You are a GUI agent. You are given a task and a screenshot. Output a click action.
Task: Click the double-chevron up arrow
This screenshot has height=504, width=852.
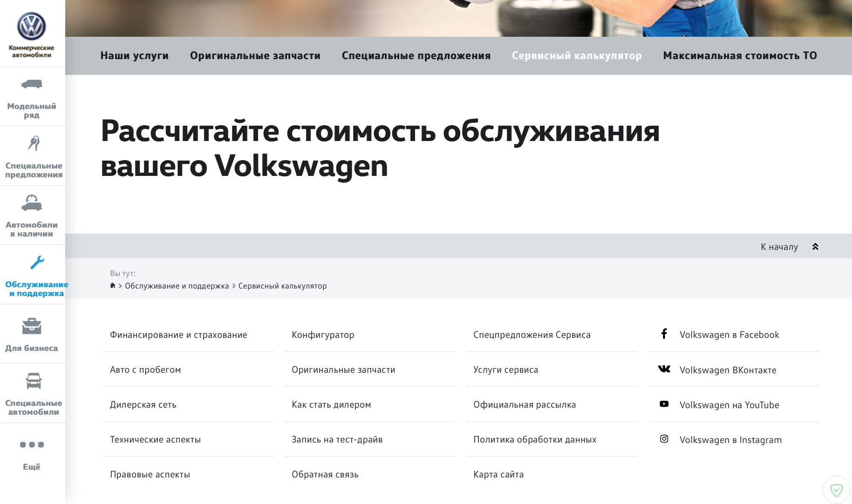(815, 247)
